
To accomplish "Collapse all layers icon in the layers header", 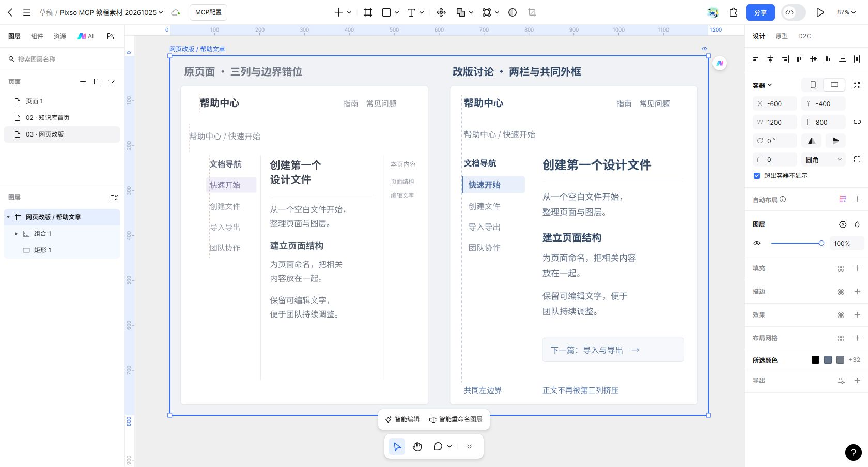I will tap(114, 198).
